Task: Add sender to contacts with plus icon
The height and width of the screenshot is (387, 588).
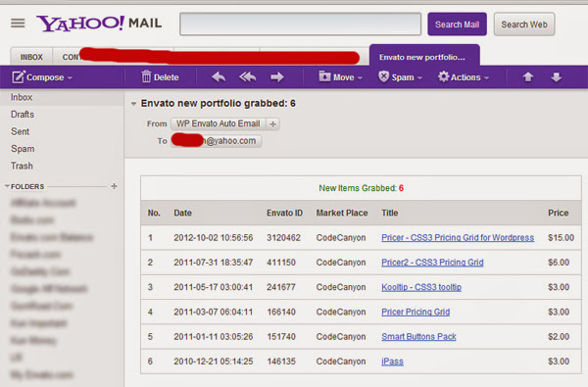Action: [x=273, y=123]
